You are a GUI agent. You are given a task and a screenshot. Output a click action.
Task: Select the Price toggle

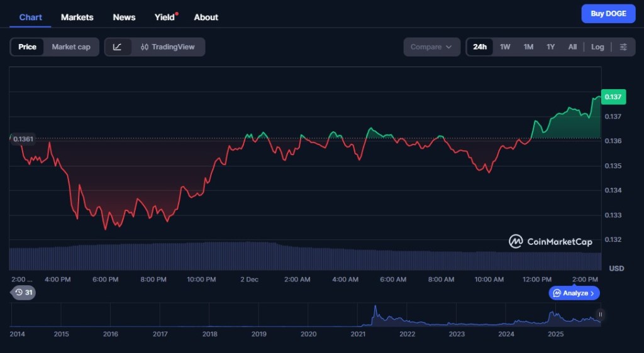(27, 46)
